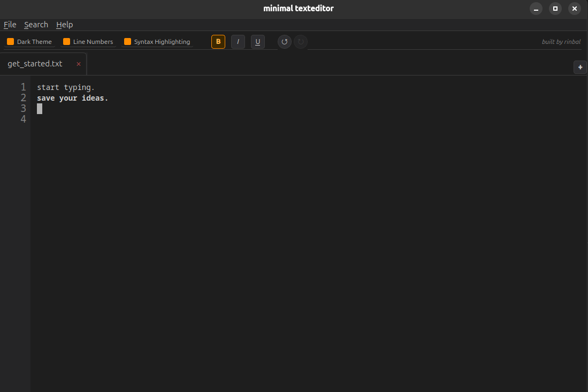Click the bold 'save your ideas.' line
Viewport: 588px width, 392px height.
click(x=72, y=98)
